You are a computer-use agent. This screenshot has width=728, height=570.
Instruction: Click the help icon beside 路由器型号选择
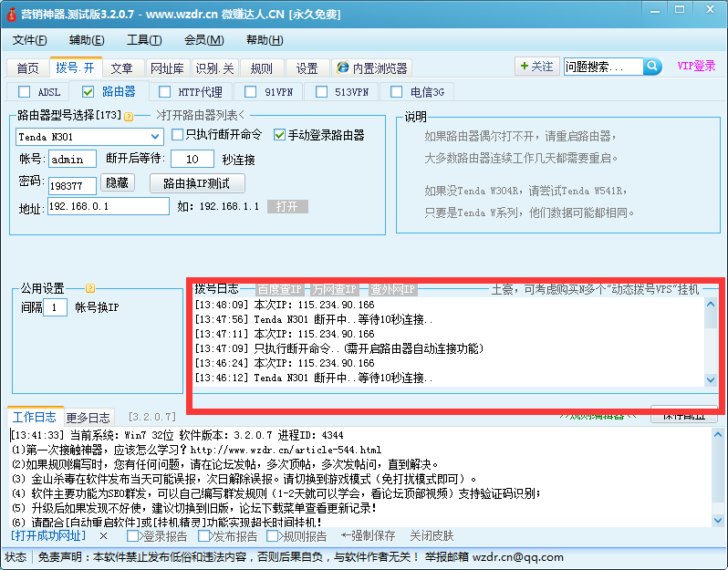(129, 116)
